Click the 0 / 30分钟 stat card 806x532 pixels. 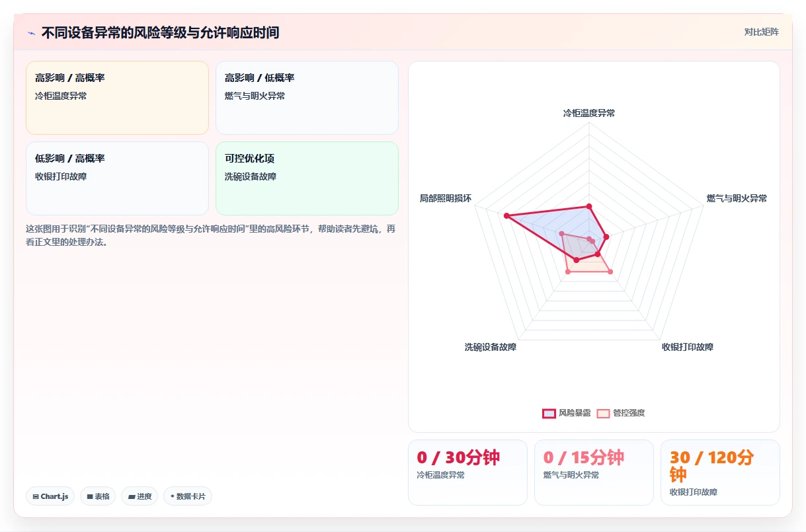pos(467,473)
